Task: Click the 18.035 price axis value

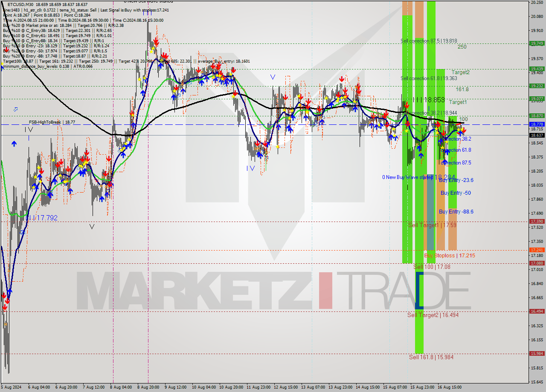Action: coord(537,185)
